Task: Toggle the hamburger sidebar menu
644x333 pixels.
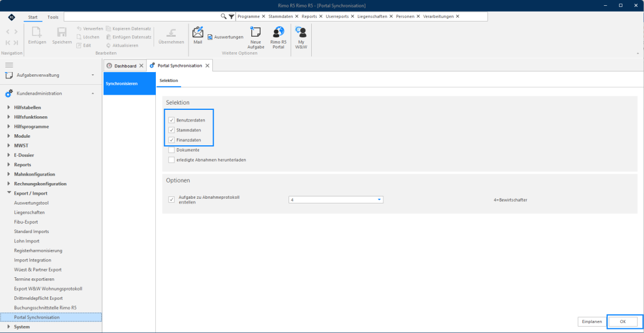Action: coord(9,65)
